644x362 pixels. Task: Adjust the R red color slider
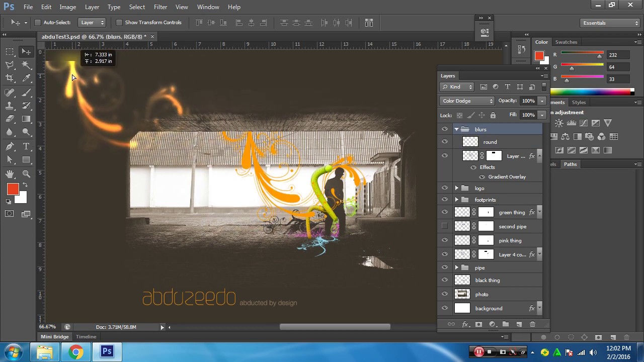599,56
